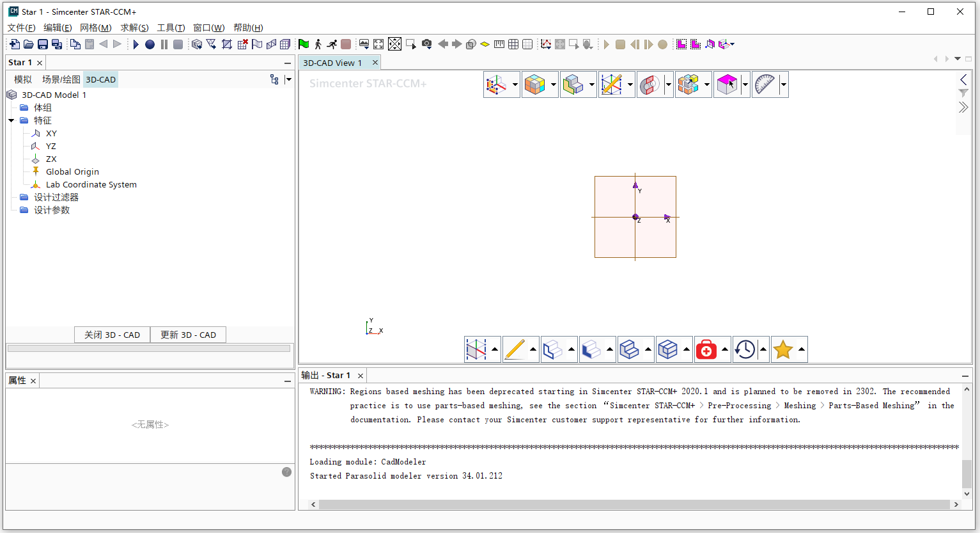Open the 编辑(E) menu
The width and height of the screenshot is (980, 533).
[58, 28]
